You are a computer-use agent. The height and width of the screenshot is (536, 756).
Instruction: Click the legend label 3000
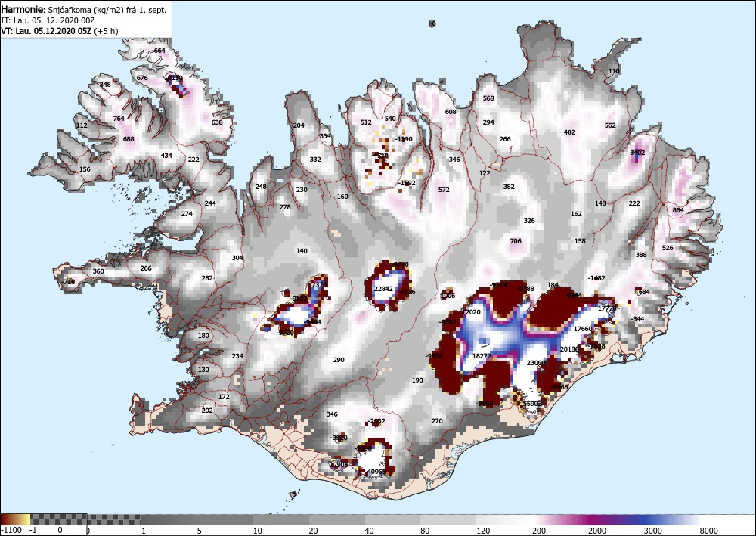click(653, 530)
